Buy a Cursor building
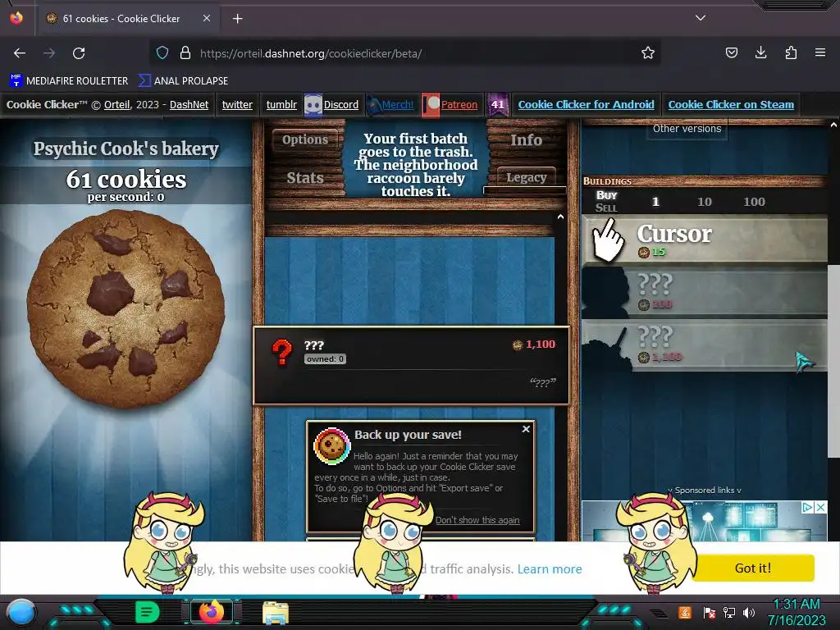Image resolution: width=840 pixels, height=630 pixels. coord(705,239)
